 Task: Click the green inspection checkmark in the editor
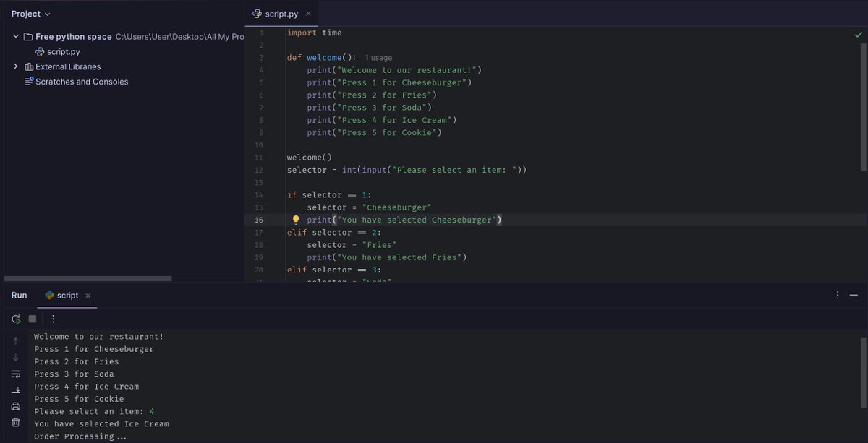[858, 34]
